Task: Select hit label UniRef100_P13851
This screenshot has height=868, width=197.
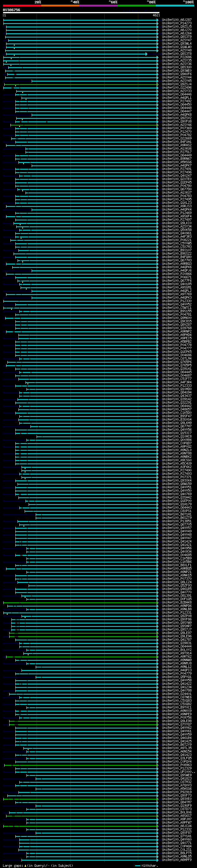Action: [177, 521]
